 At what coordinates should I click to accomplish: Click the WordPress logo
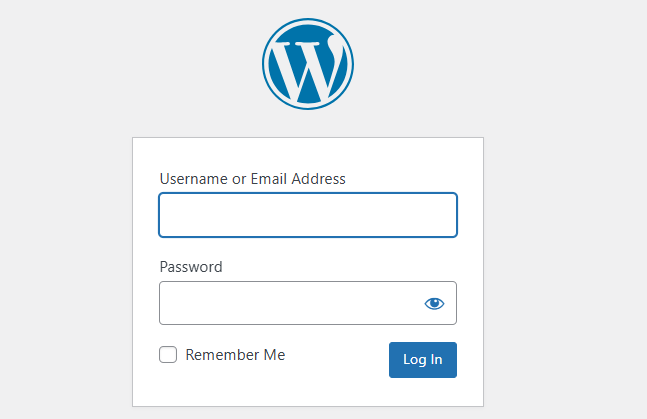tap(308, 64)
